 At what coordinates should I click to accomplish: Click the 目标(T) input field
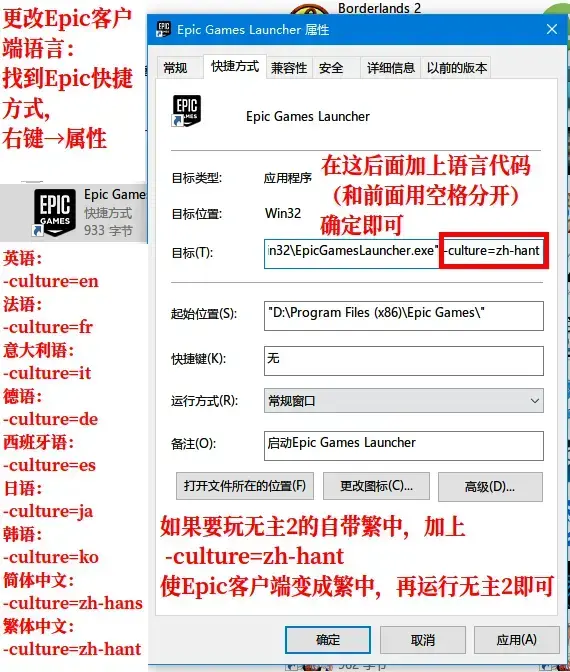(406, 253)
